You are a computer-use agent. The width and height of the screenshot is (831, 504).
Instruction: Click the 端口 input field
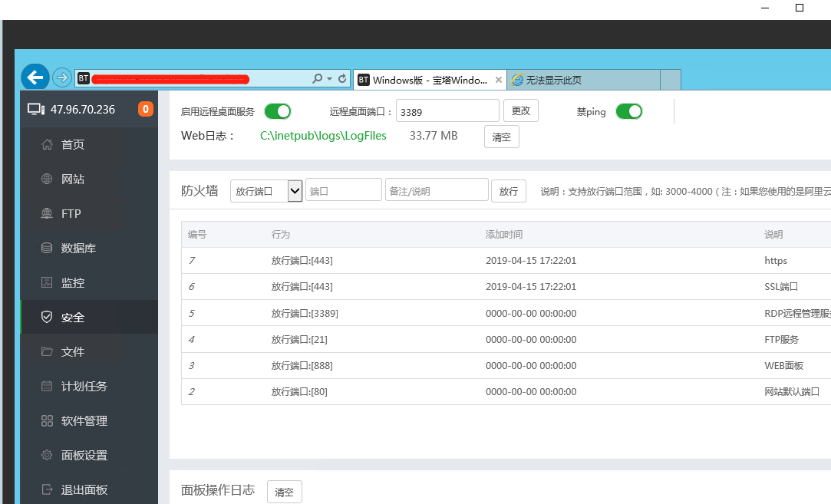(x=344, y=189)
